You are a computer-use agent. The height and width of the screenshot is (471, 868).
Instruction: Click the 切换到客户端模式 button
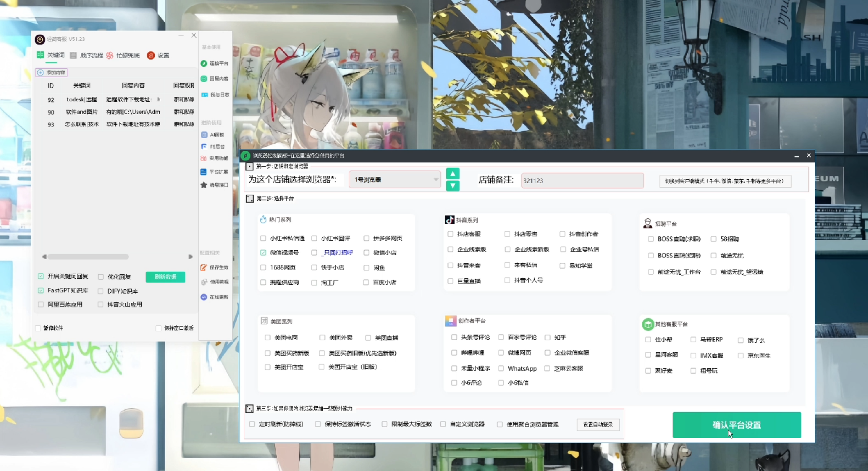pyautogui.click(x=725, y=181)
